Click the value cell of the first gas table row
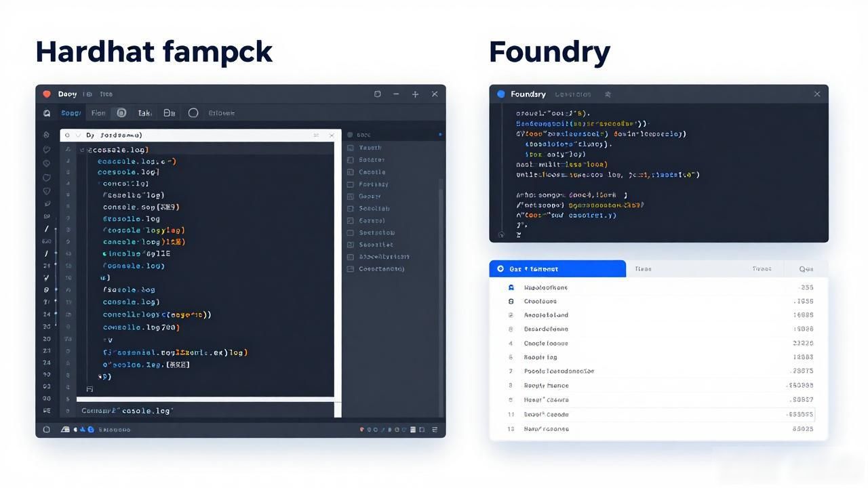Image resolution: width=868 pixels, height=488 pixels. tap(806, 287)
